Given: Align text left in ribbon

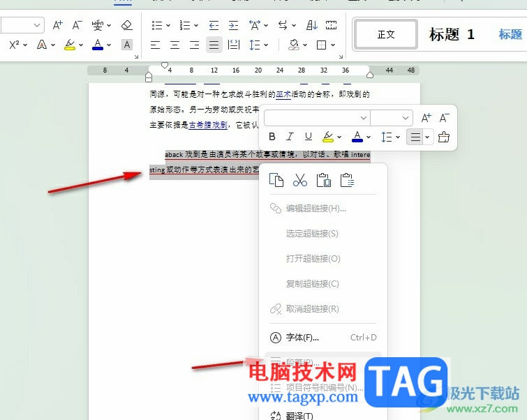Looking at the screenshot, I should [155, 45].
